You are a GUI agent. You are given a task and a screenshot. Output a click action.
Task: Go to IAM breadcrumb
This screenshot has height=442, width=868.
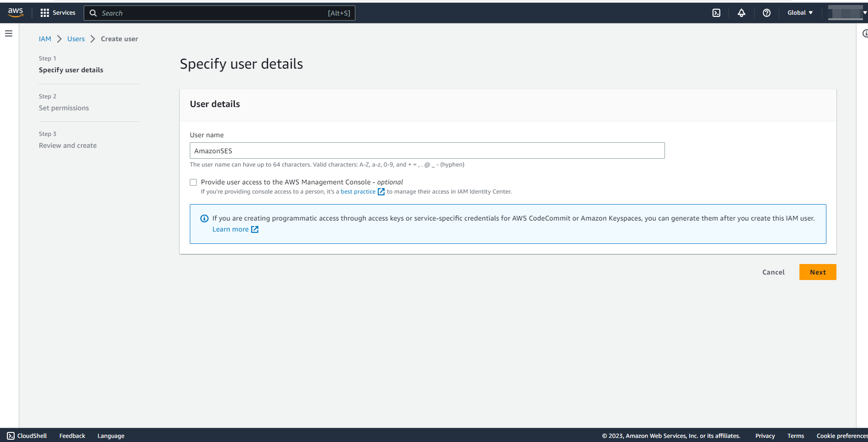pyautogui.click(x=45, y=39)
